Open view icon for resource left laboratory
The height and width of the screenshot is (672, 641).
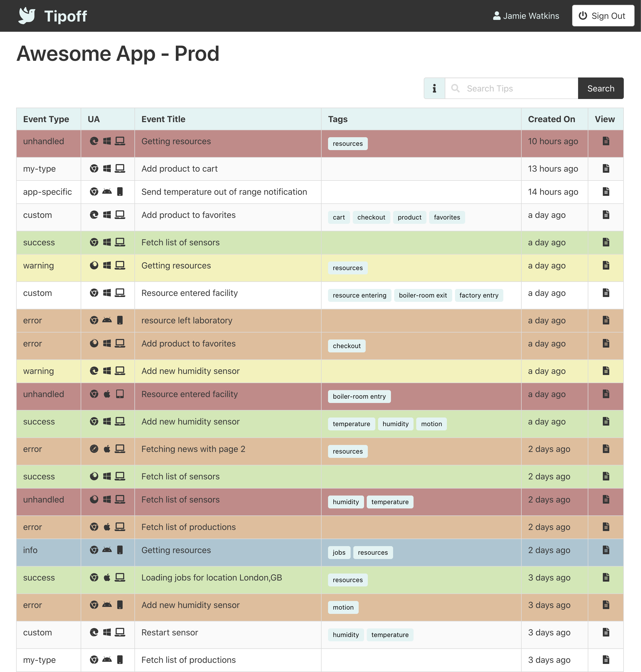606,320
